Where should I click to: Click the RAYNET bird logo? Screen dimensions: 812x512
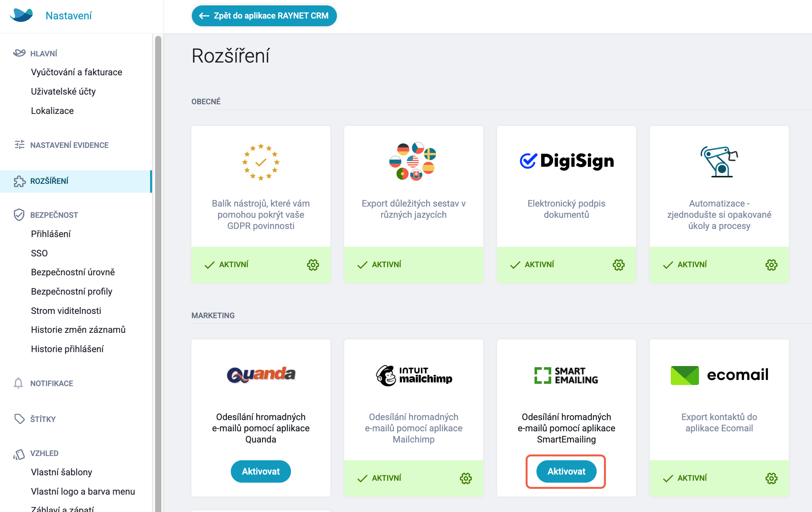click(21, 15)
